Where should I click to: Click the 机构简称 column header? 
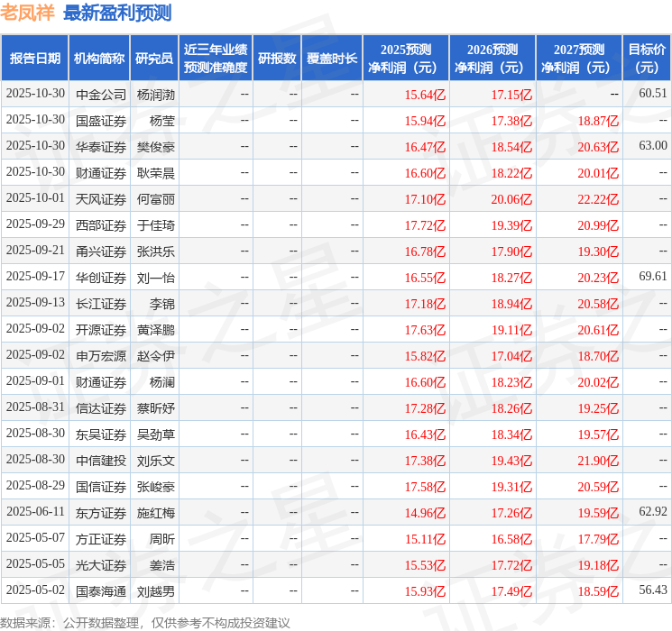tap(99, 59)
